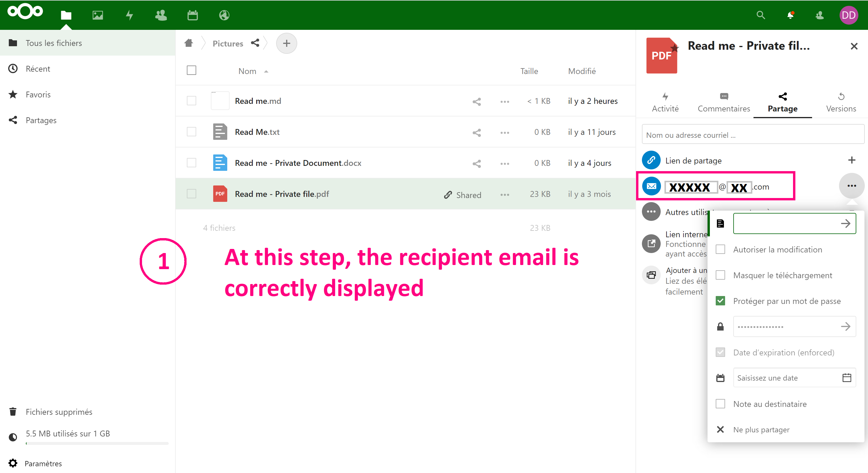Open the Photos app from the top bar
868x473 pixels.
[98, 15]
